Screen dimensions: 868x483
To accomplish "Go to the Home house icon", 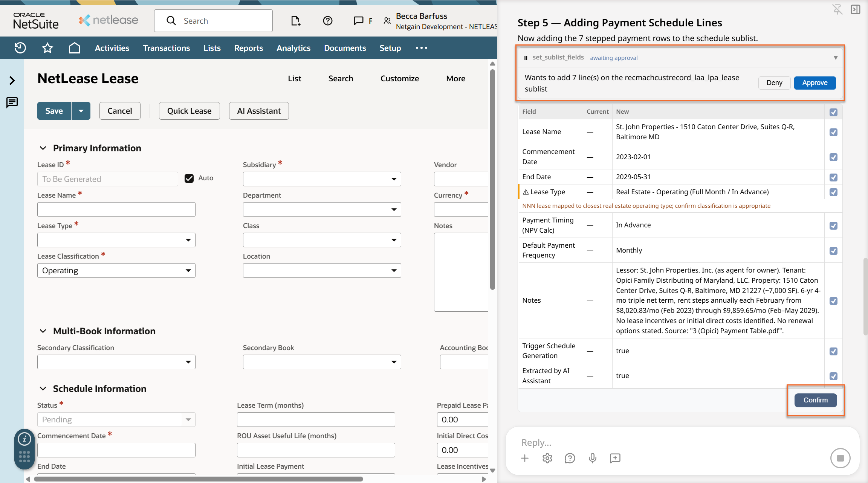I will pyautogui.click(x=75, y=48).
